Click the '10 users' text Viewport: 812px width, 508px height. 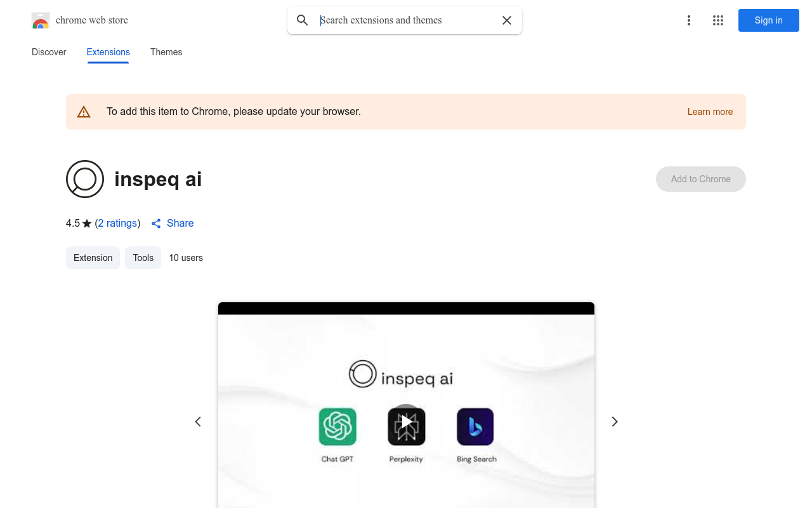point(186,258)
